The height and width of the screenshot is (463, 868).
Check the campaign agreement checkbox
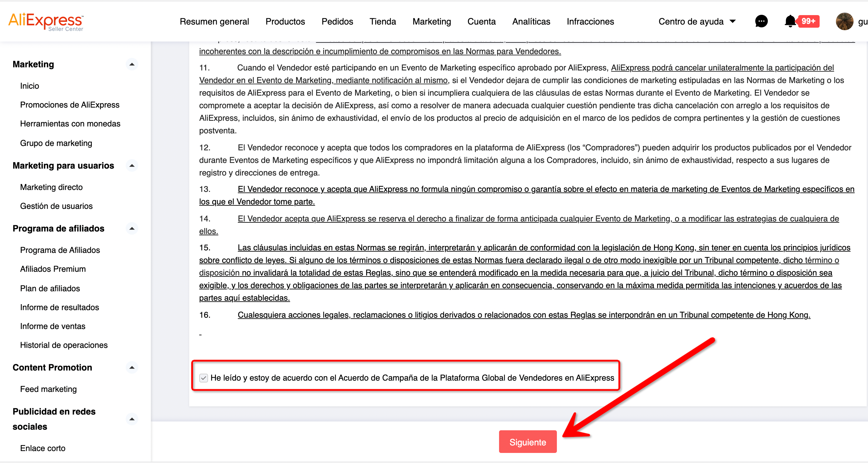point(204,378)
